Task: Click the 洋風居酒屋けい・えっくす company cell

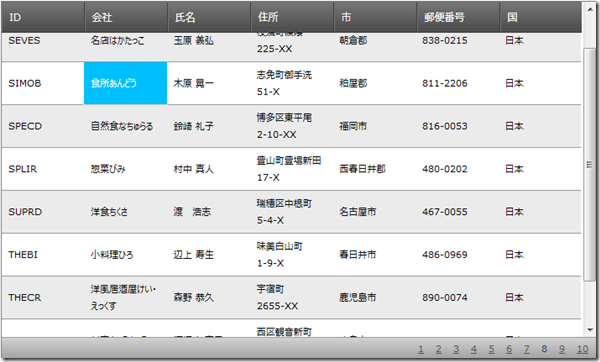Action: click(x=126, y=297)
